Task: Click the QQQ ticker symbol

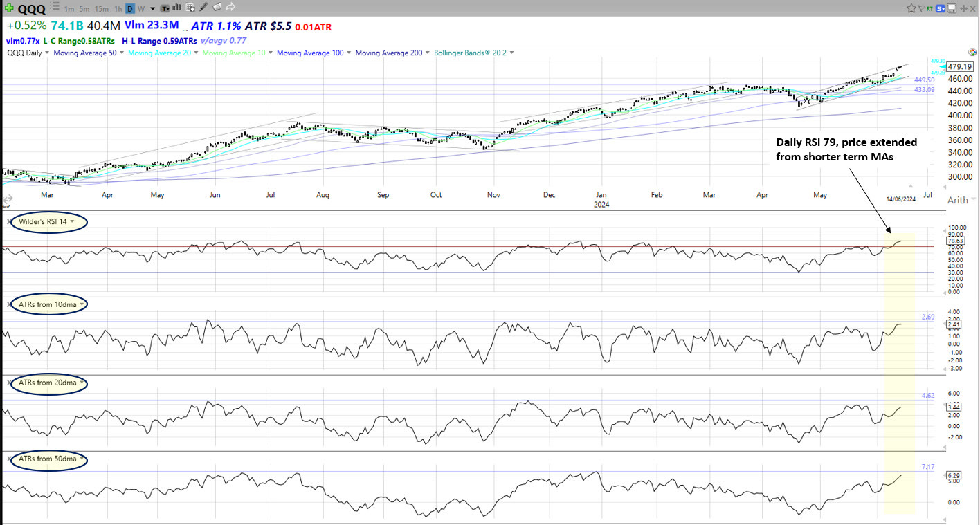Action: (x=31, y=9)
